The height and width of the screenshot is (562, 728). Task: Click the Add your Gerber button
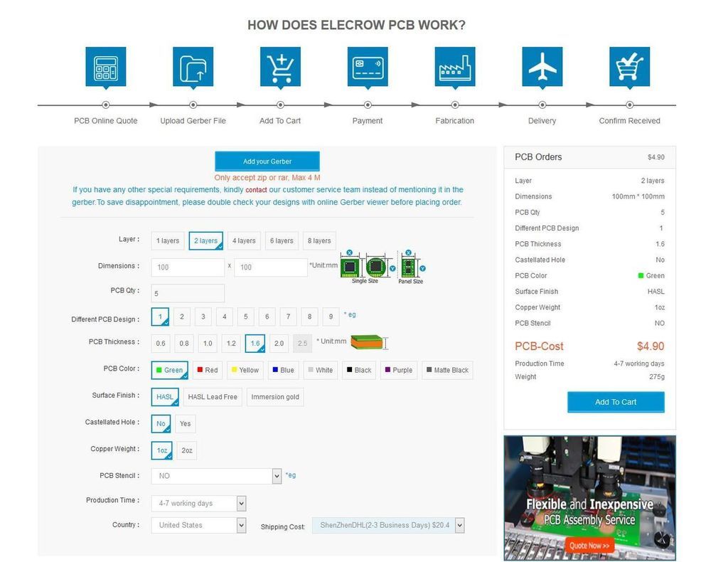click(x=267, y=161)
